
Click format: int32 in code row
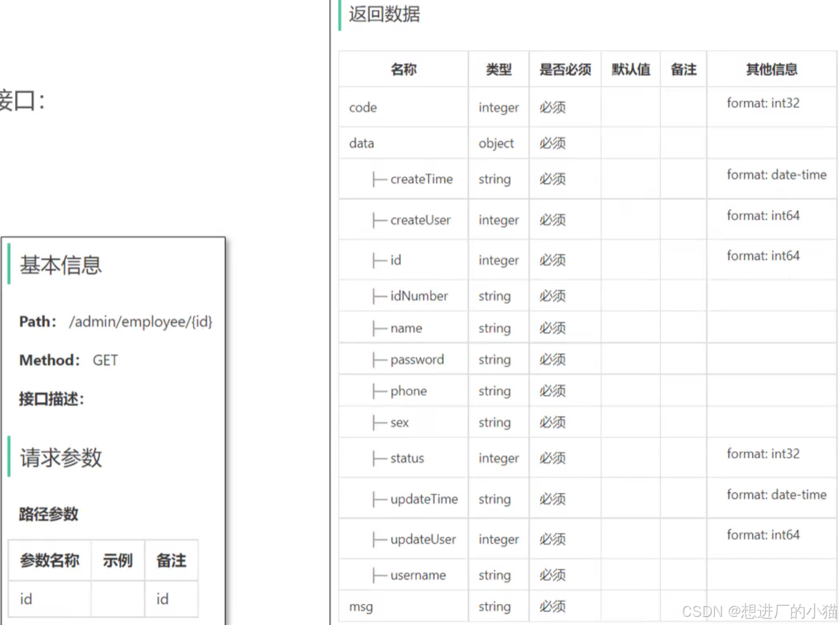click(763, 103)
